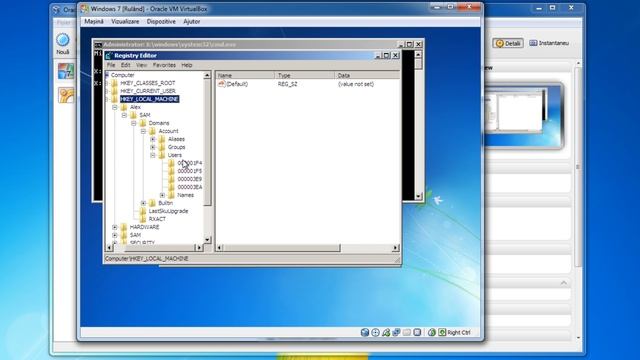This screenshot has width=640, height=360.
Task: Click the (Default) string value icon
Action: [222, 84]
